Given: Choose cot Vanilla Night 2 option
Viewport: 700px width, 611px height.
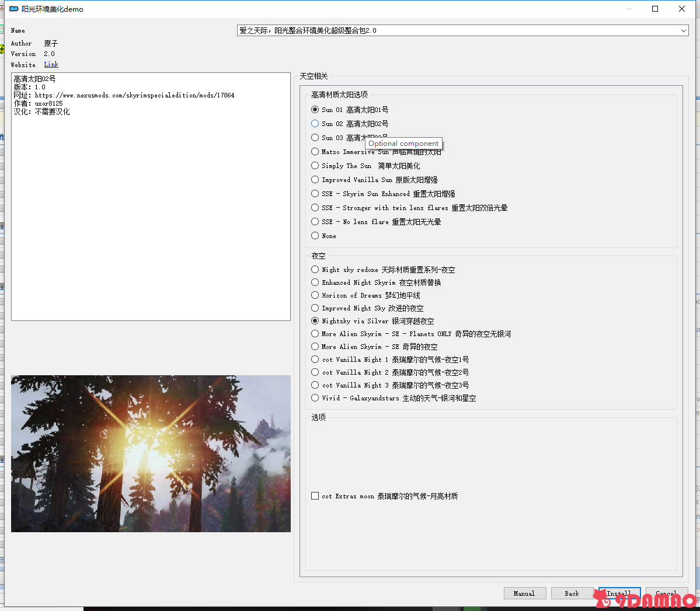Looking at the screenshot, I should 315,372.
